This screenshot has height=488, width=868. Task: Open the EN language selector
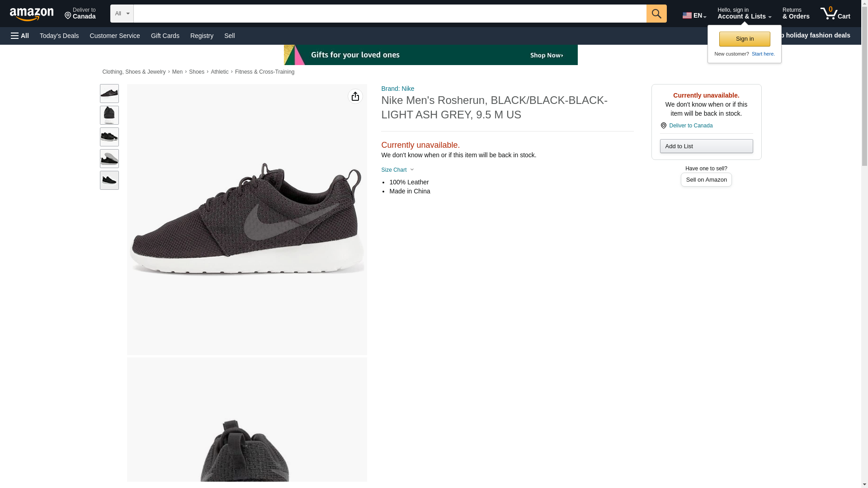[694, 15]
